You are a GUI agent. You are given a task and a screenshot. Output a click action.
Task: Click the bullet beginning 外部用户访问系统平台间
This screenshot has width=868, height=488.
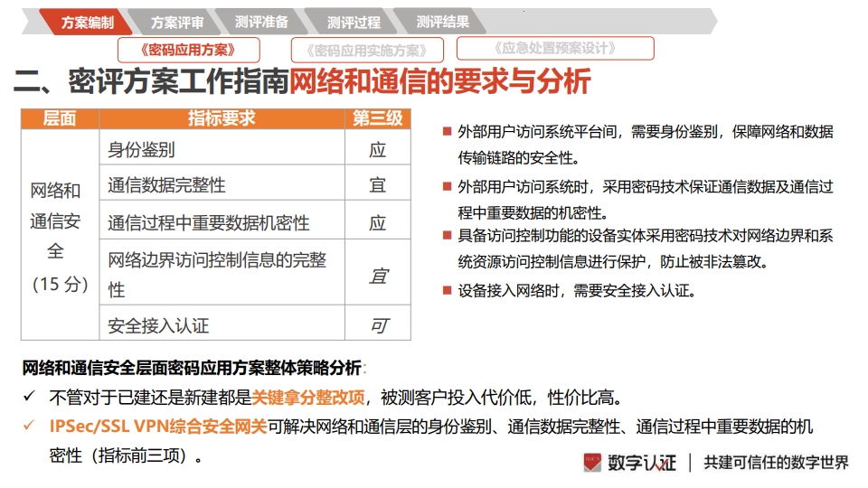(x=645, y=145)
